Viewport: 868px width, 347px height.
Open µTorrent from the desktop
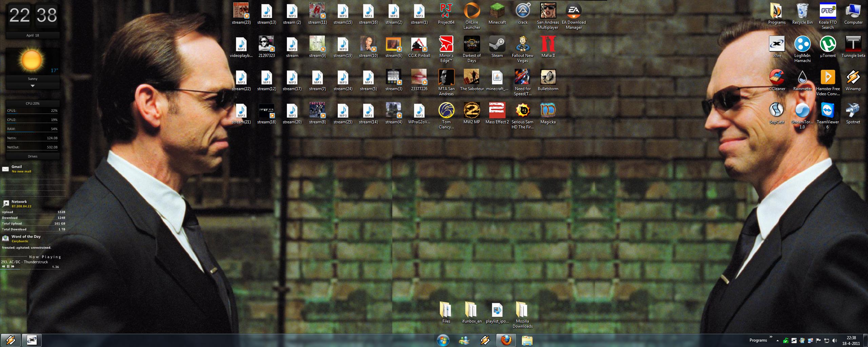pyautogui.click(x=828, y=47)
